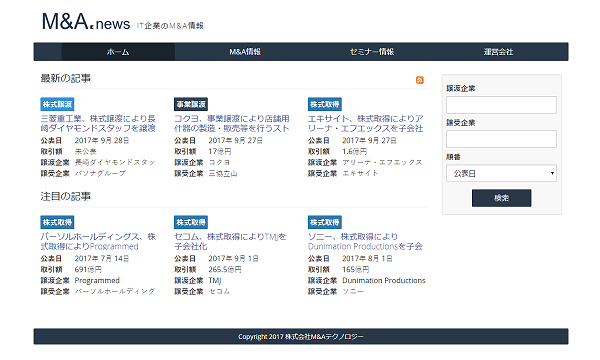
Task: Switch to the M&A情報 tab
Action: coord(245,52)
